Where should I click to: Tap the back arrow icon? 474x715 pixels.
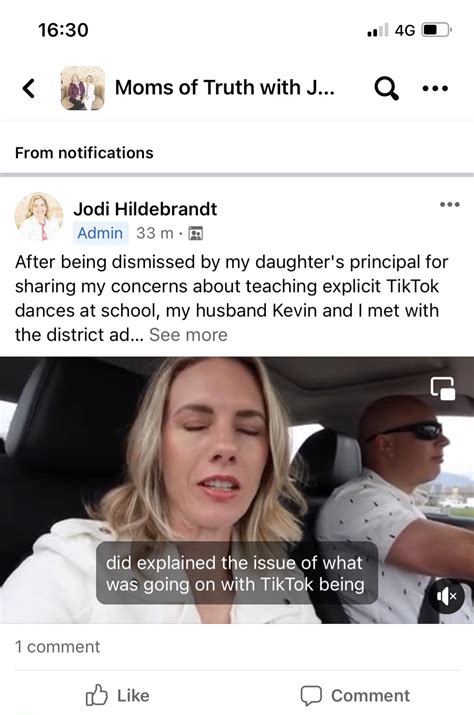point(29,88)
